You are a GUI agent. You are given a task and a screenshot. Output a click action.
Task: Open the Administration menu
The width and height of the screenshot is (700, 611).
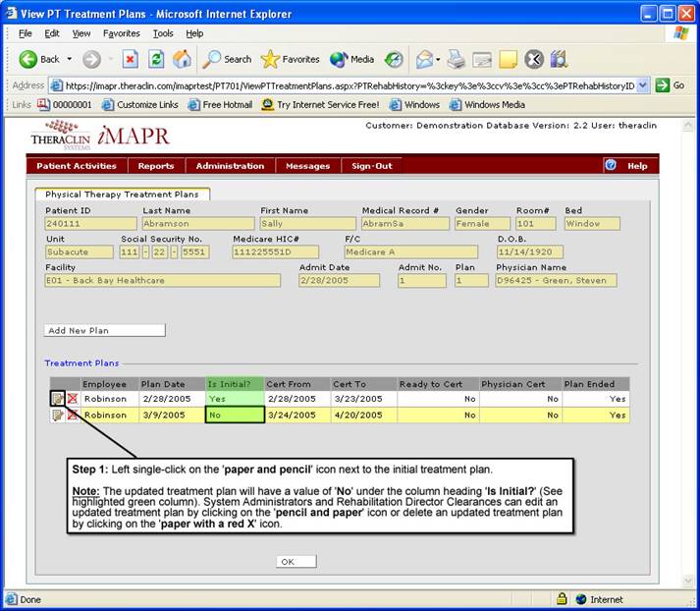[x=230, y=166]
